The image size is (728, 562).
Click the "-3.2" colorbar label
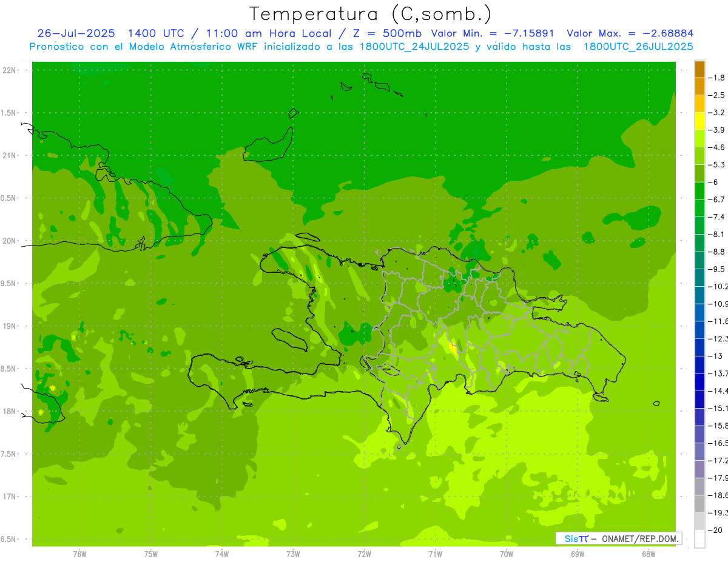[716, 112]
